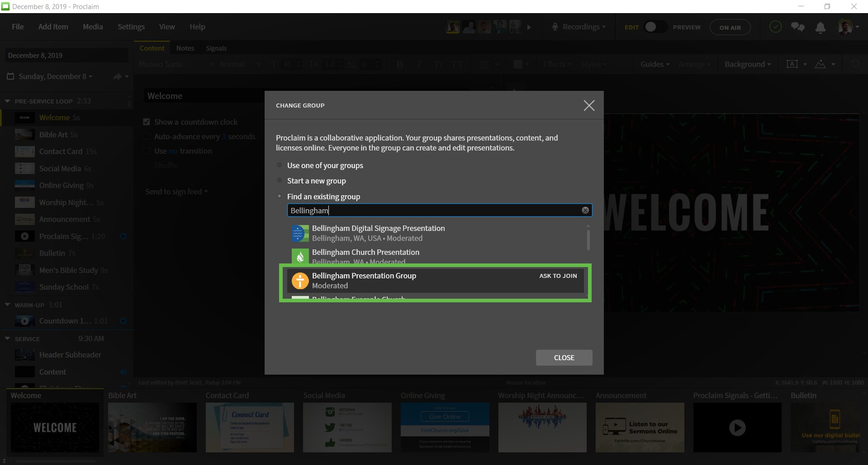The width and height of the screenshot is (868, 465).
Task: Select Find an existing group option
Action: coord(280,196)
